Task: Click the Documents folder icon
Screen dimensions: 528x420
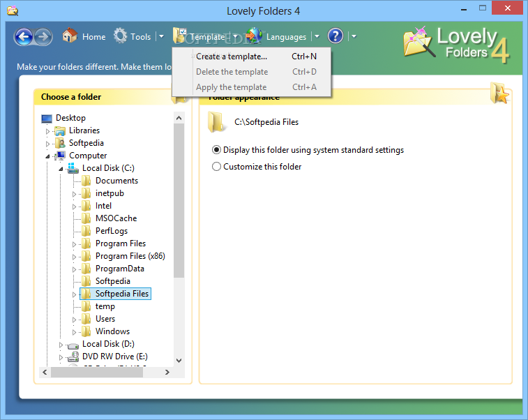Action: click(86, 181)
